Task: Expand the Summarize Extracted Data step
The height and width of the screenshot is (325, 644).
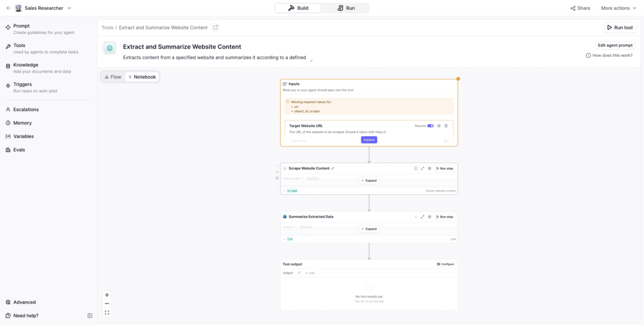Action: 369,229
